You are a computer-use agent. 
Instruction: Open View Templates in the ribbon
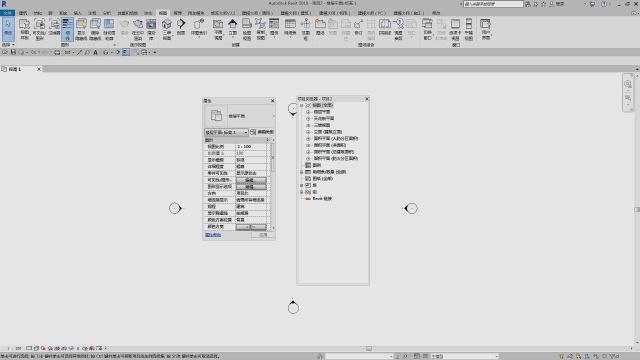pyautogui.click(x=24, y=29)
